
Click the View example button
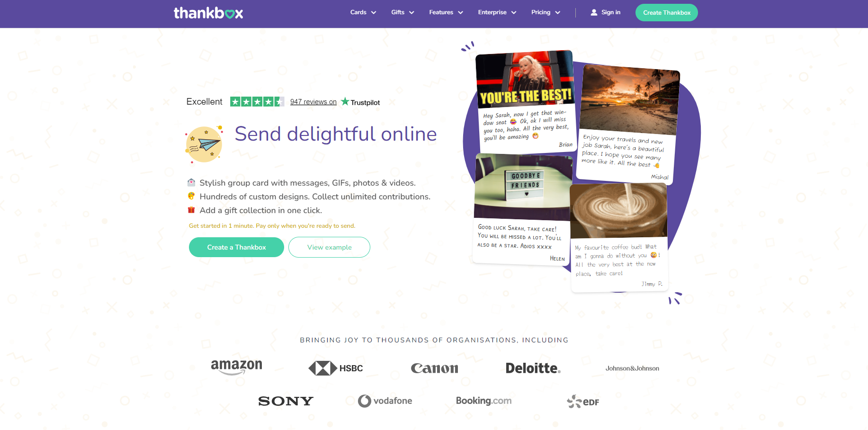coord(329,247)
